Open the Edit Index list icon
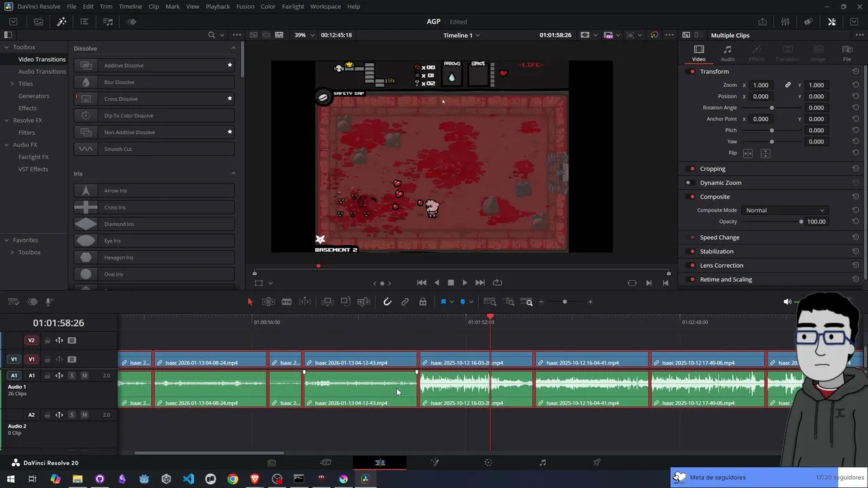 coord(84,22)
